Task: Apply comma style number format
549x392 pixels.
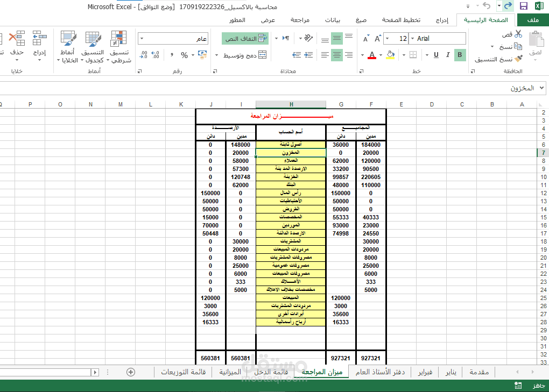Action: tap(172, 55)
